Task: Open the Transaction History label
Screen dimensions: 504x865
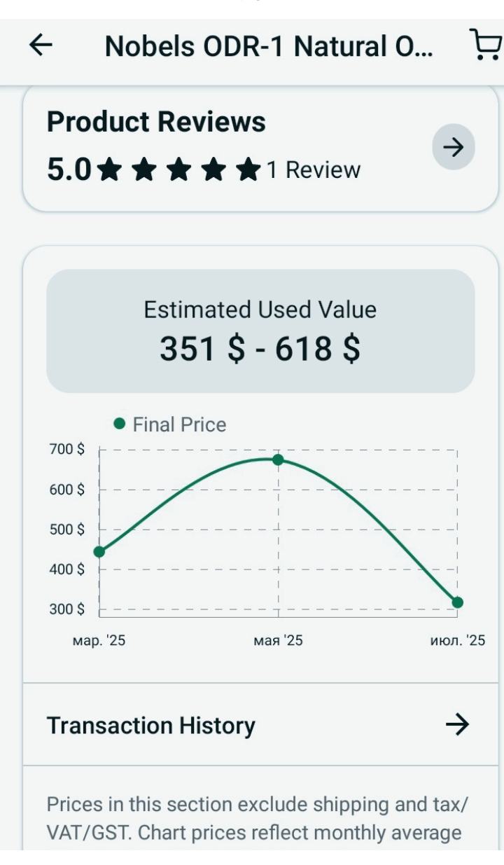Action: (x=151, y=725)
